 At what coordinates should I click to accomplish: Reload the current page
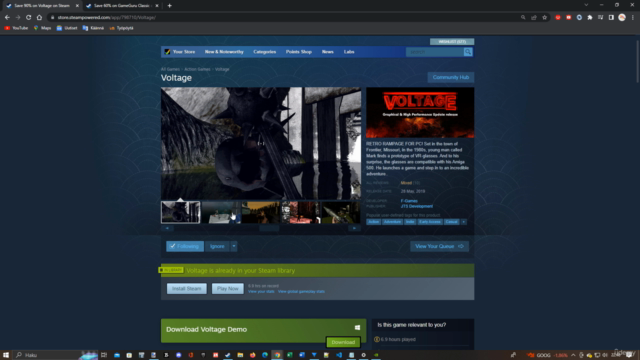(x=29, y=18)
